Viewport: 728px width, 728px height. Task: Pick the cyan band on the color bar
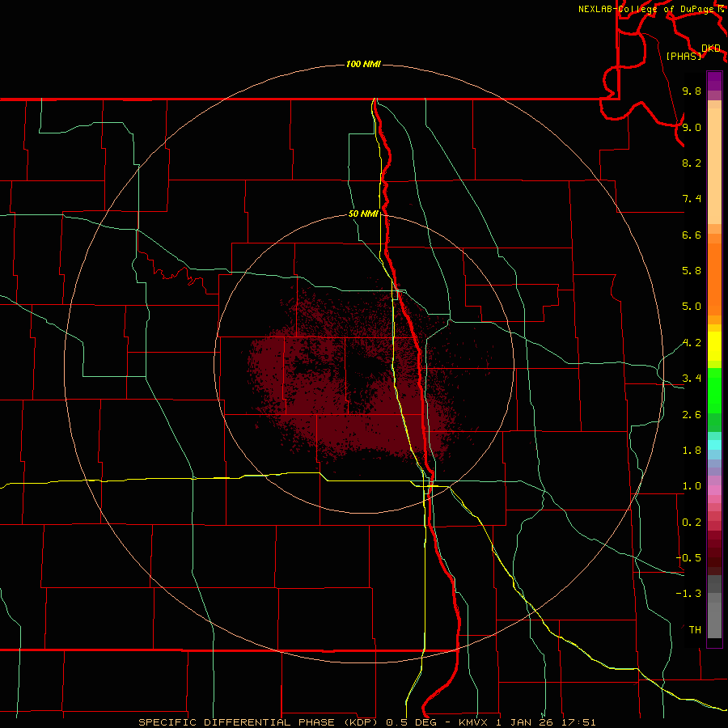tap(714, 445)
